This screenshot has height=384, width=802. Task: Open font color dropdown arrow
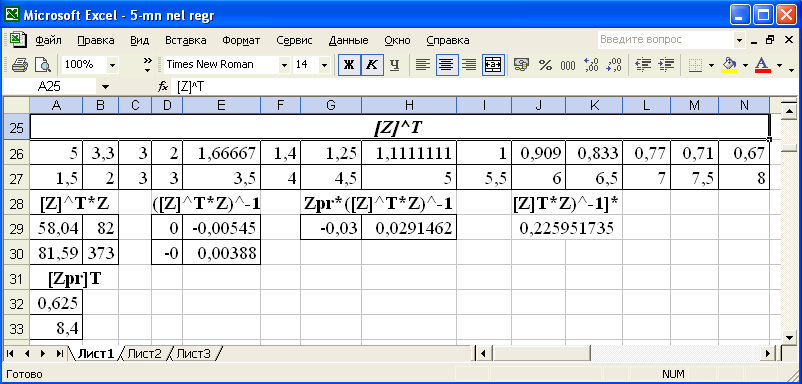point(779,65)
